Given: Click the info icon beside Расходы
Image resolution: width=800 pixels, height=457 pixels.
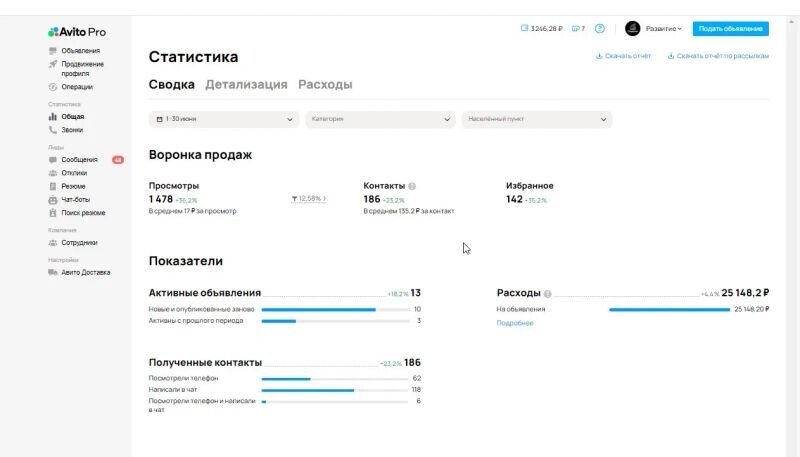Looking at the screenshot, I should tap(548, 294).
